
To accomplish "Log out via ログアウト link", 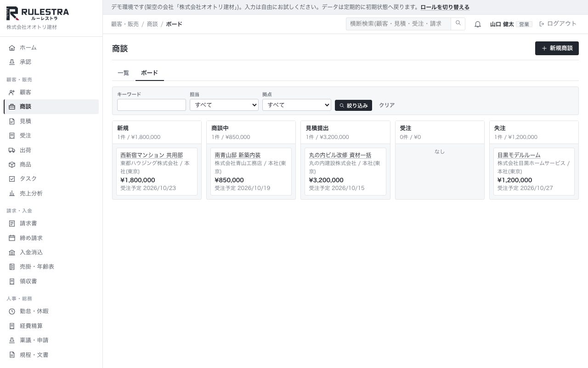I will click(558, 24).
